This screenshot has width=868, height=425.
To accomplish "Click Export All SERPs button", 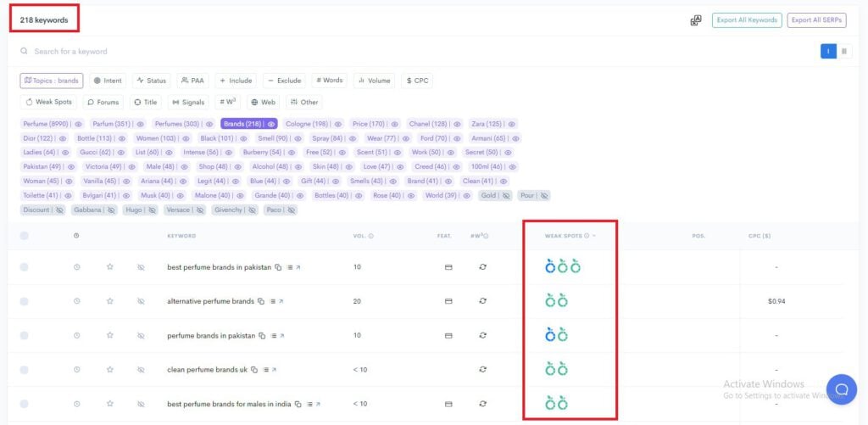I will [x=816, y=20].
